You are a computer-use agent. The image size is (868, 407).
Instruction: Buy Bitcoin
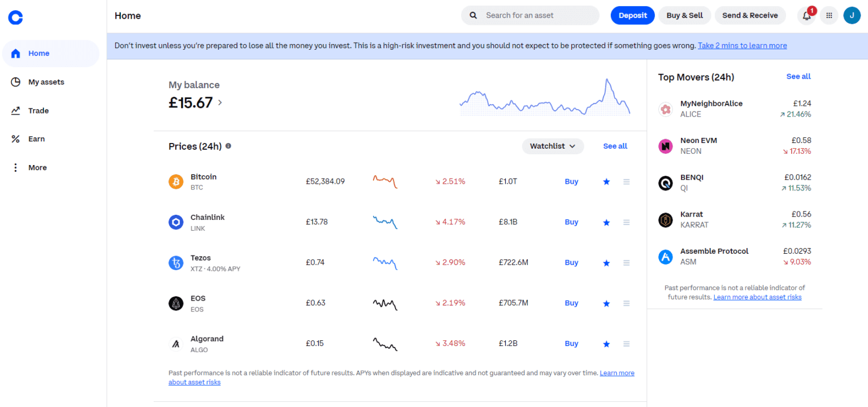point(571,181)
